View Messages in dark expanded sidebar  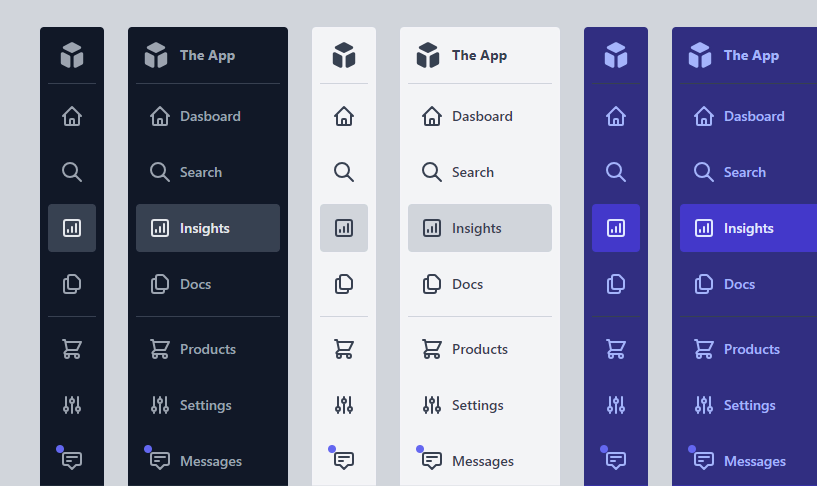tap(208, 461)
